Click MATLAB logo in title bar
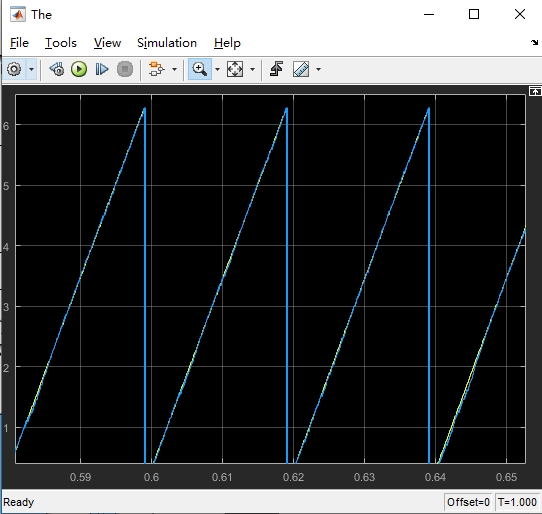 [x=18, y=15]
